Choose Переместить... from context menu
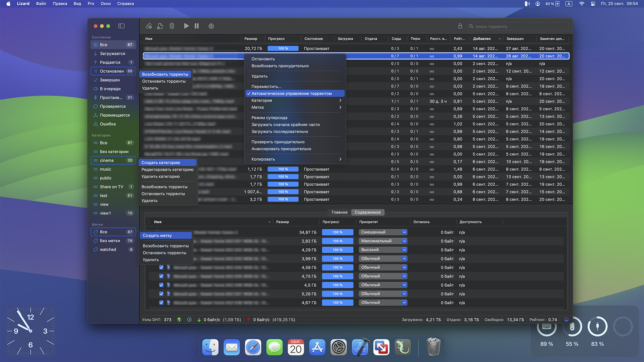The width and height of the screenshot is (644, 362). click(295, 86)
